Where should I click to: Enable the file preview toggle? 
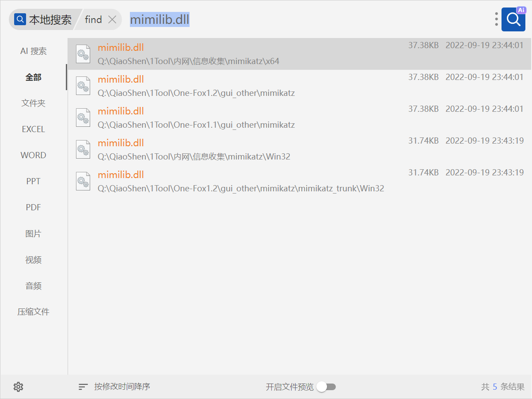pos(326,387)
